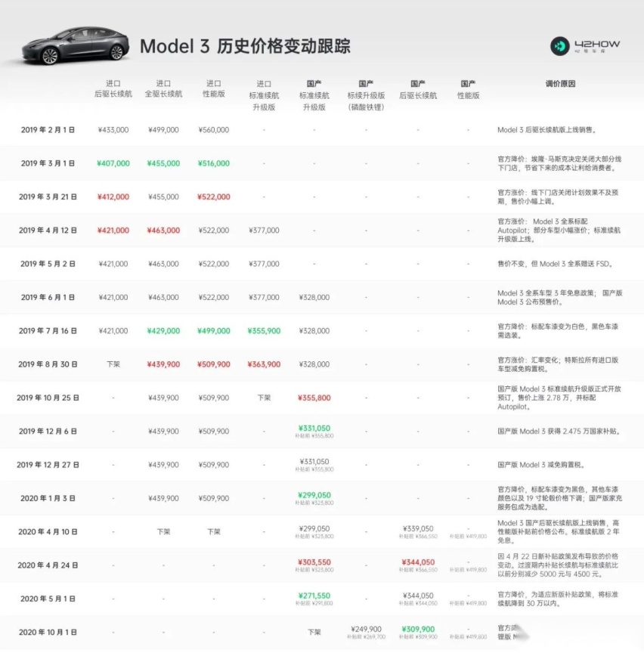Click '下架' in the 2019年8月30日 row
This screenshot has height=656, width=644.
tap(113, 364)
